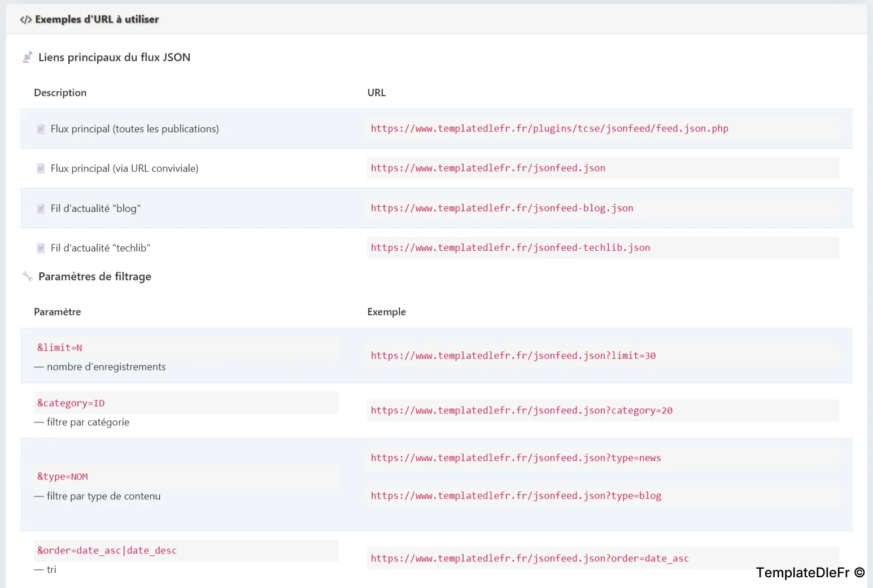Viewport: 873px width, 588px height.
Task: Click the wrench icon beside Paramètres de filtrage
Action: pos(27,276)
